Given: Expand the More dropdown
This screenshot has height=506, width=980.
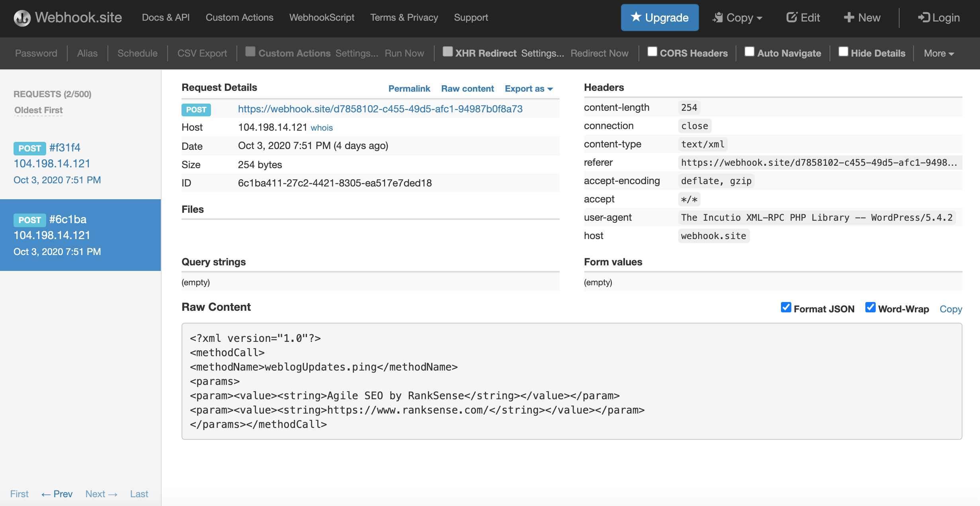Looking at the screenshot, I should (939, 53).
